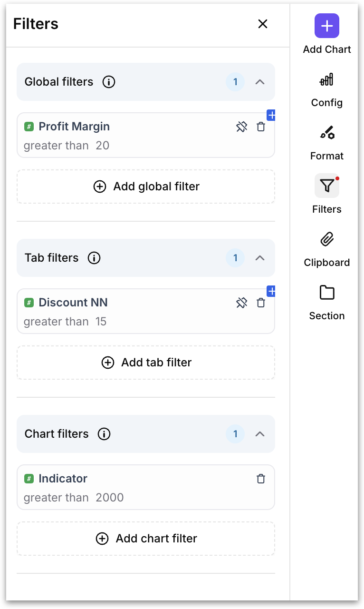Toggle pin on Discount NN filter
The width and height of the screenshot is (364, 609).
tap(242, 303)
